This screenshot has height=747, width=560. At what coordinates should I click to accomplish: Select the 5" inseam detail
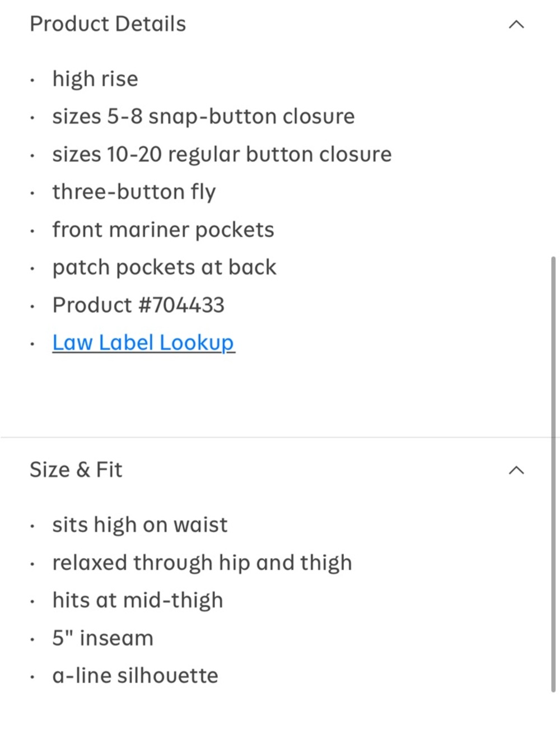pos(103,638)
